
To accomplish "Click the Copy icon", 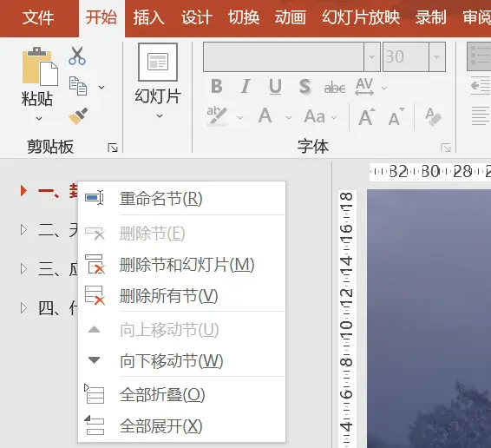I will tap(78, 86).
